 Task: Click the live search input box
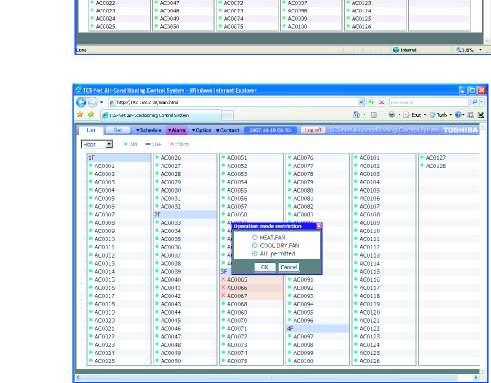click(x=429, y=102)
